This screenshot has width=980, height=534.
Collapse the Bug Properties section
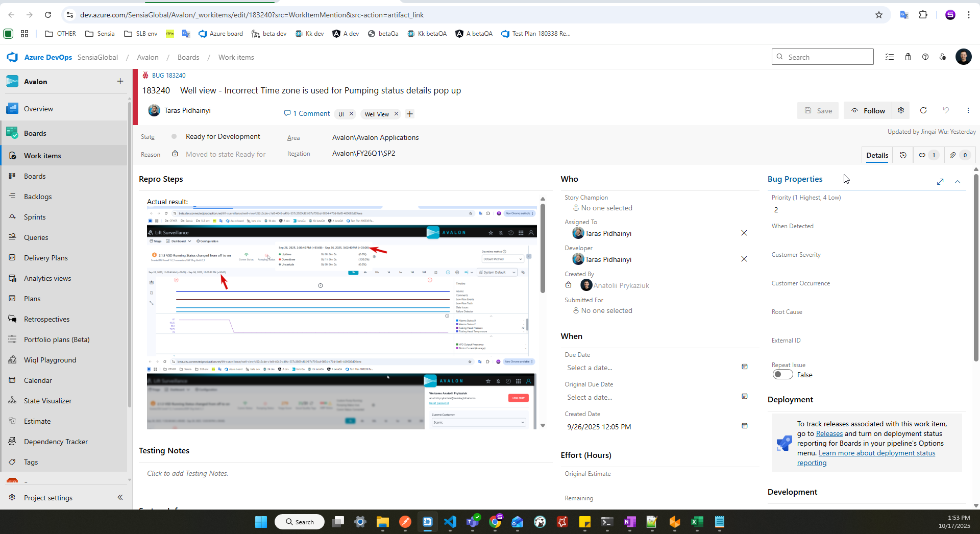tap(958, 182)
